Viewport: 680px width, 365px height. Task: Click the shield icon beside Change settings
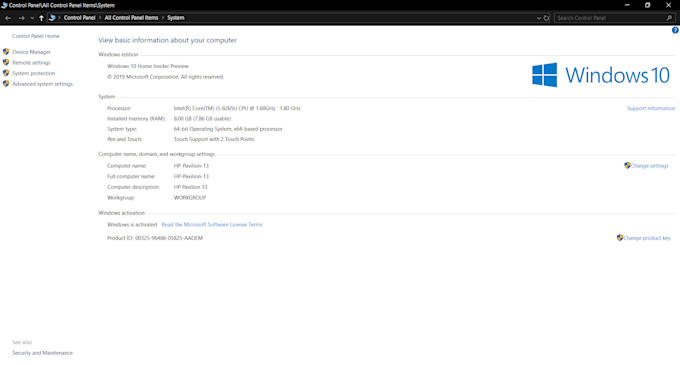pyautogui.click(x=627, y=166)
